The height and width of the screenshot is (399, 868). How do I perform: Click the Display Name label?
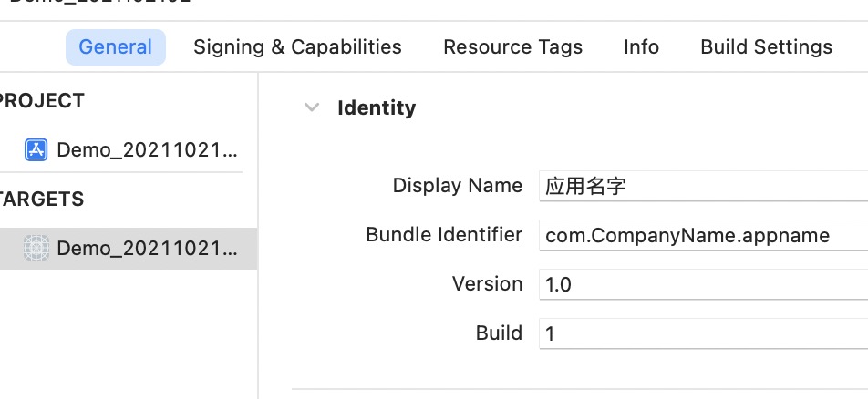457,186
